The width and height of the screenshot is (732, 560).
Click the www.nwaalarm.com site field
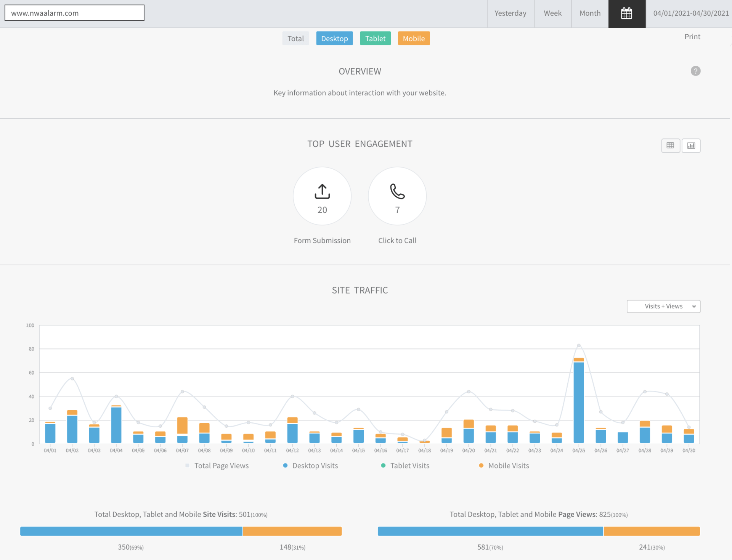[74, 13]
